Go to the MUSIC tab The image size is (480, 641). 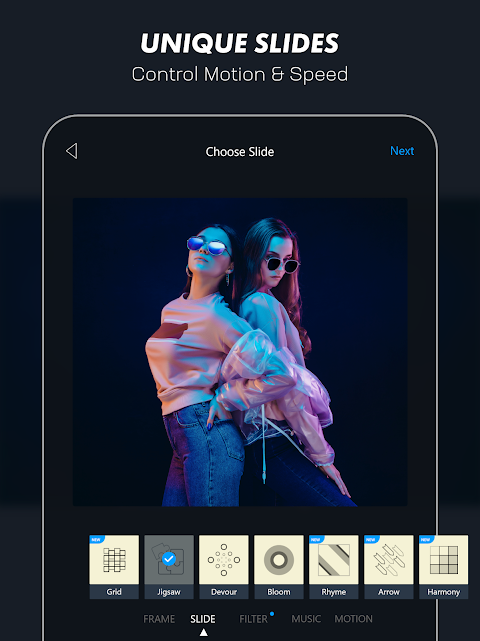(x=306, y=619)
